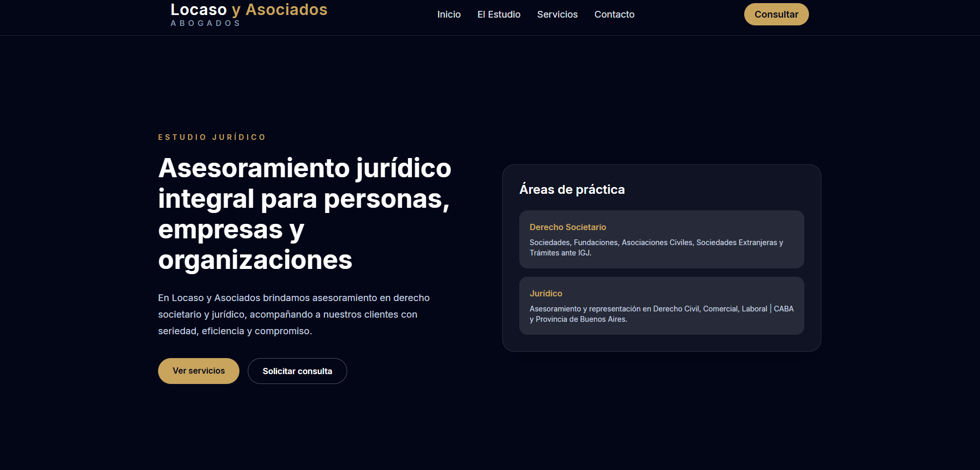The height and width of the screenshot is (470, 980).
Task: Select Contacto in the top navigation
Action: tap(614, 15)
